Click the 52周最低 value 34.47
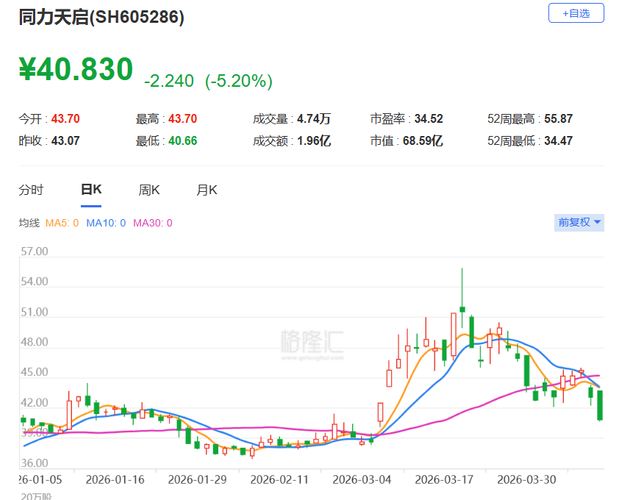Image resolution: width=630 pixels, height=500 pixels. pyautogui.click(x=558, y=141)
